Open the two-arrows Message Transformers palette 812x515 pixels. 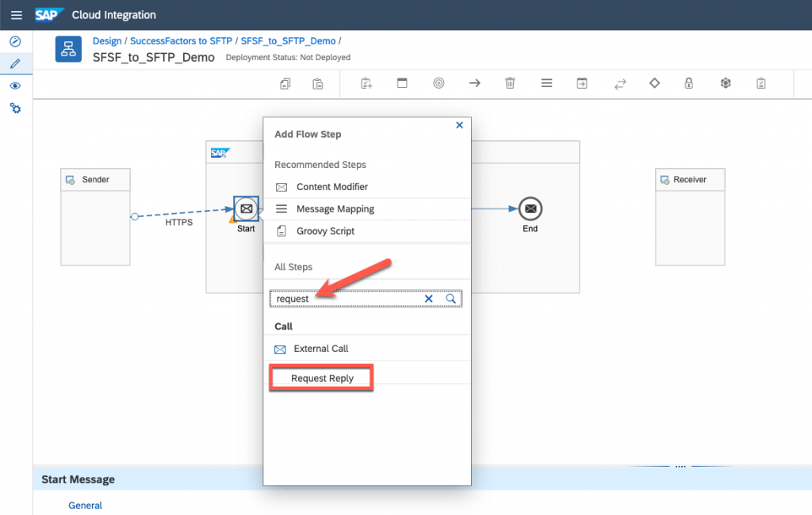[x=620, y=84]
